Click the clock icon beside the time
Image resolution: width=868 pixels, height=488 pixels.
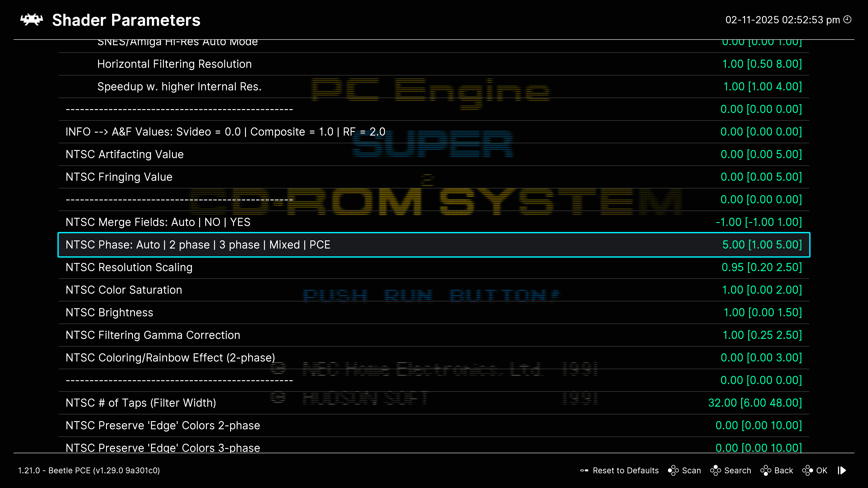coord(847,19)
